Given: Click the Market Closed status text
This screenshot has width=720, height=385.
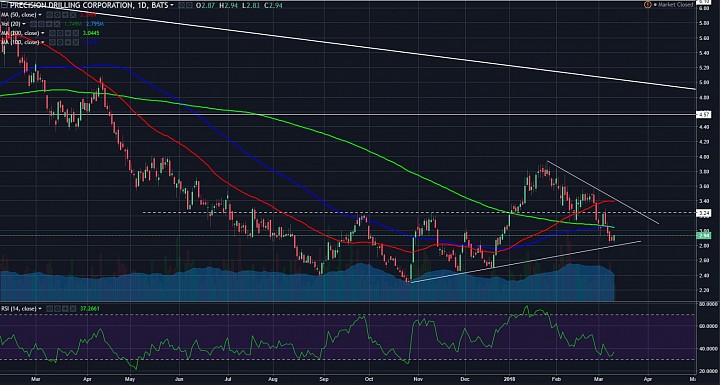Looking at the screenshot, I should coord(675,5).
